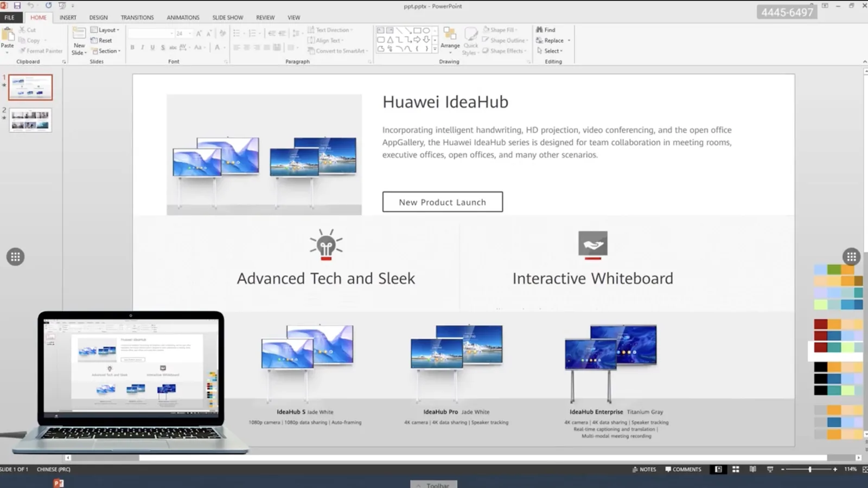
Task: Toggle text Shadow formatting
Action: click(x=163, y=48)
